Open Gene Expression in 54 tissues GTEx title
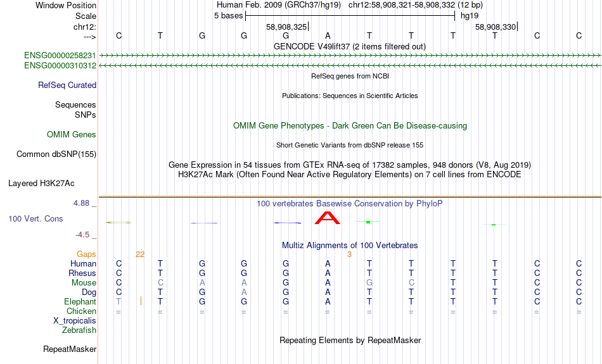This screenshot has height=364, width=602. 350,165
